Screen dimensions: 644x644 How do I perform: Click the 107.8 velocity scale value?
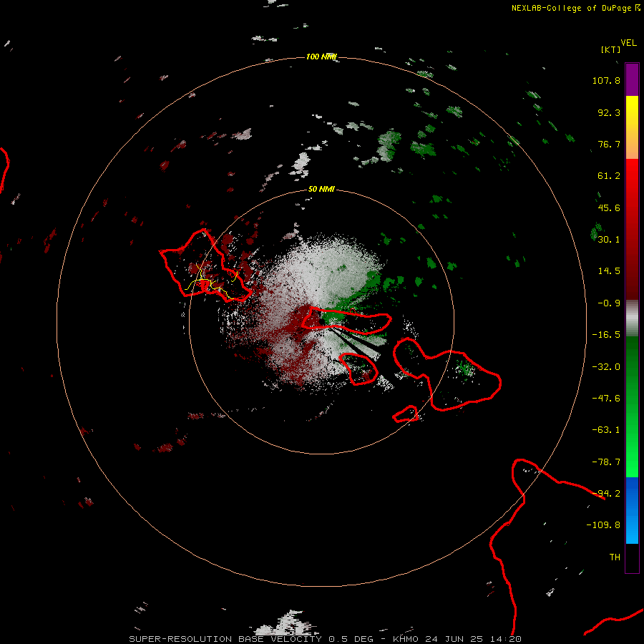coord(606,80)
